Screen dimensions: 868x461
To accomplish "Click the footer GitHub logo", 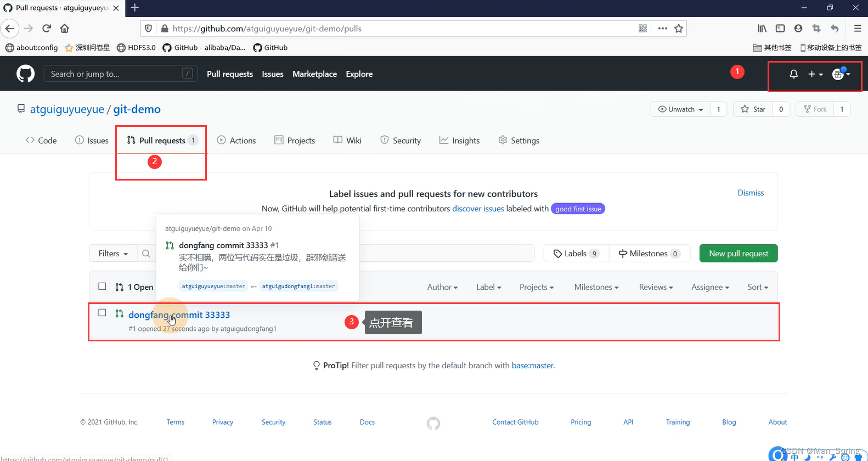I will (433, 423).
